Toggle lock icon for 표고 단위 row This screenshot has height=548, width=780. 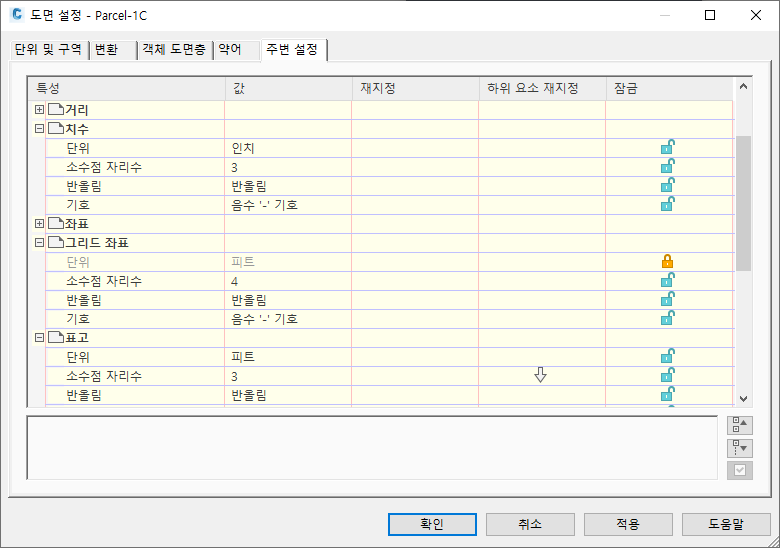point(667,357)
